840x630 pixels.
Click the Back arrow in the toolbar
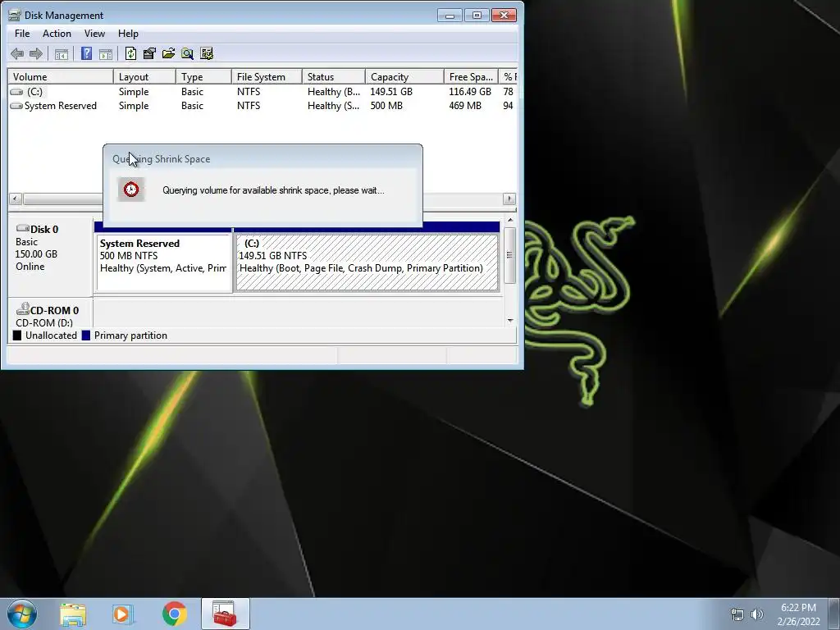click(17, 53)
